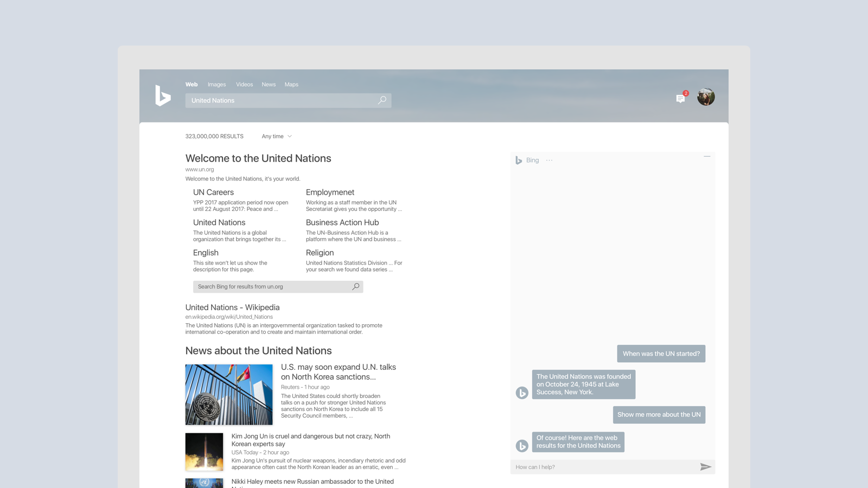Select the Web tab

pos(192,85)
